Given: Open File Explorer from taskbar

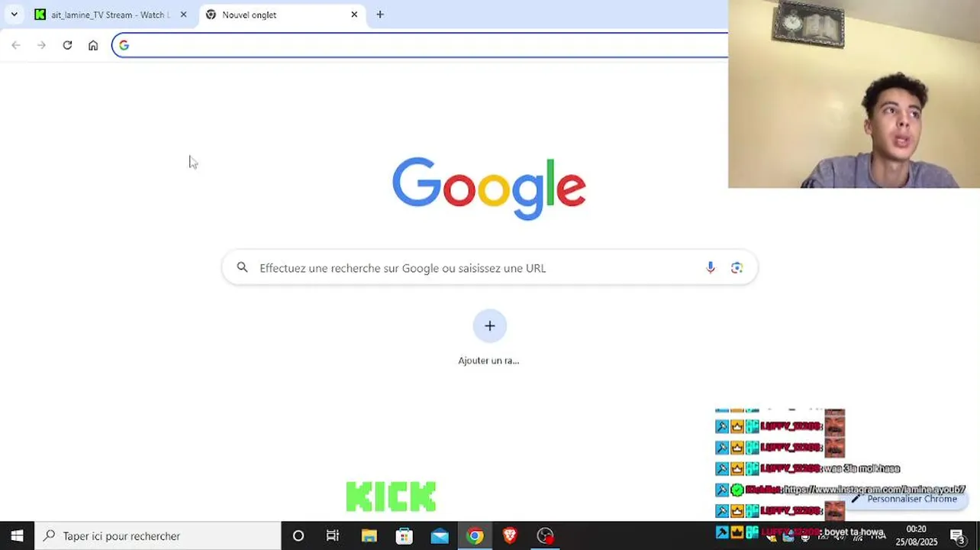Looking at the screenshot, I should point(369,535).
